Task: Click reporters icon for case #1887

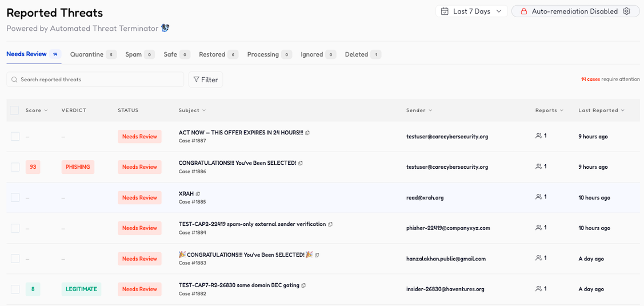Action: (539, 136)
